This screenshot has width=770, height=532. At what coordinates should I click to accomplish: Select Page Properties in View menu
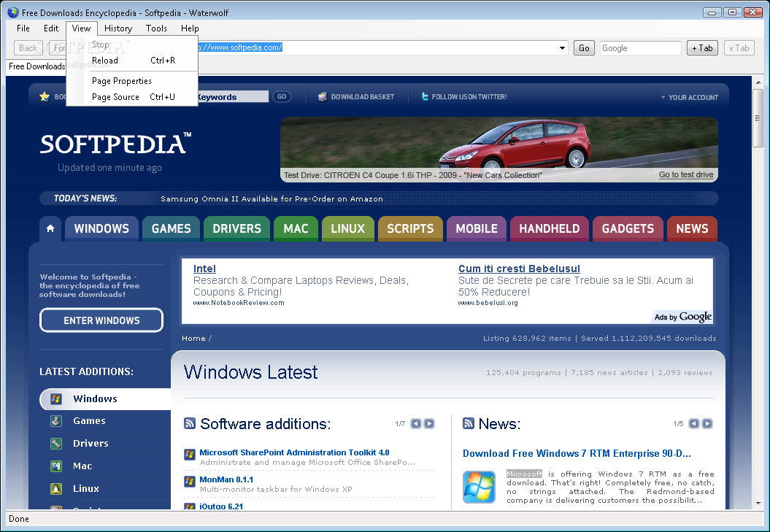pyautogui.click(x=132, y=81)
